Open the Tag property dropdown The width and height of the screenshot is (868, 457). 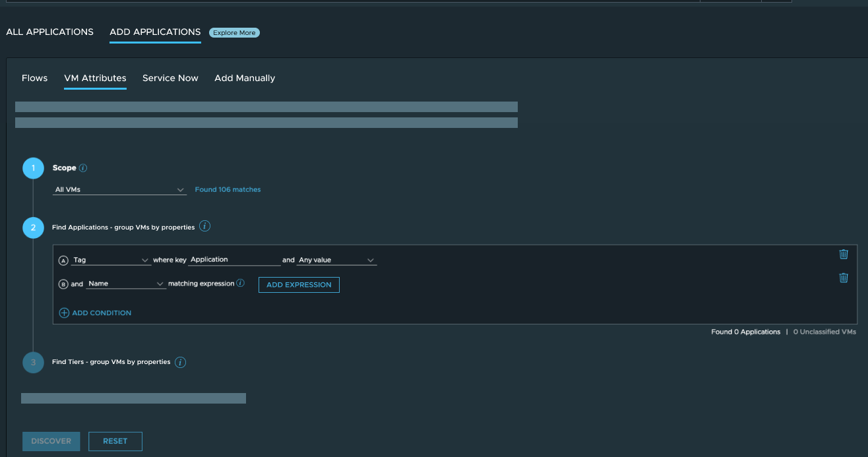click(111, 260)
